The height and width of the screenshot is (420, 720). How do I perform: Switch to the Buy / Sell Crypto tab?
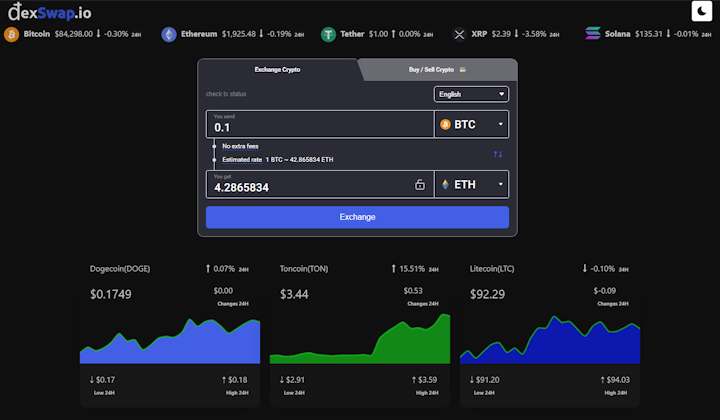pyautogui.click(x=437, y=70)
